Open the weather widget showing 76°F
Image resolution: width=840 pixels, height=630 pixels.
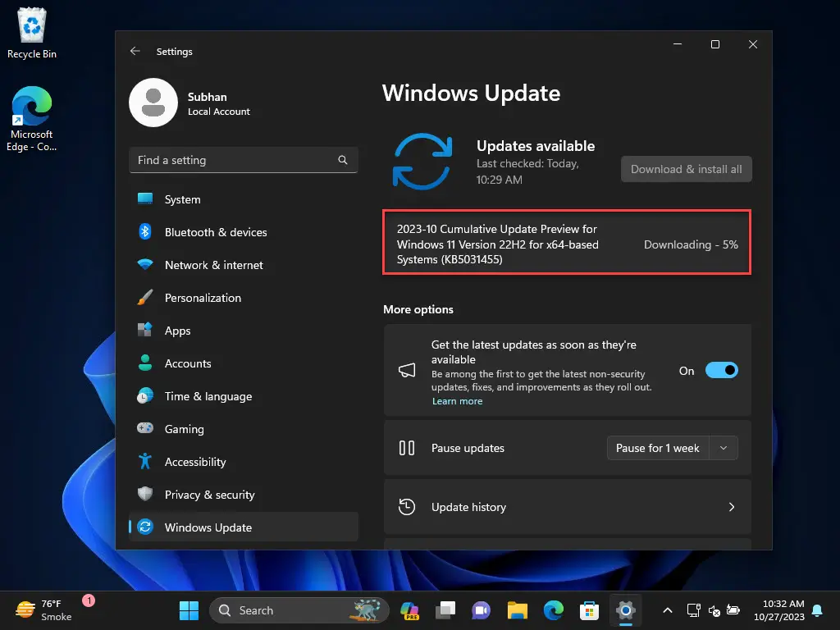43,610
